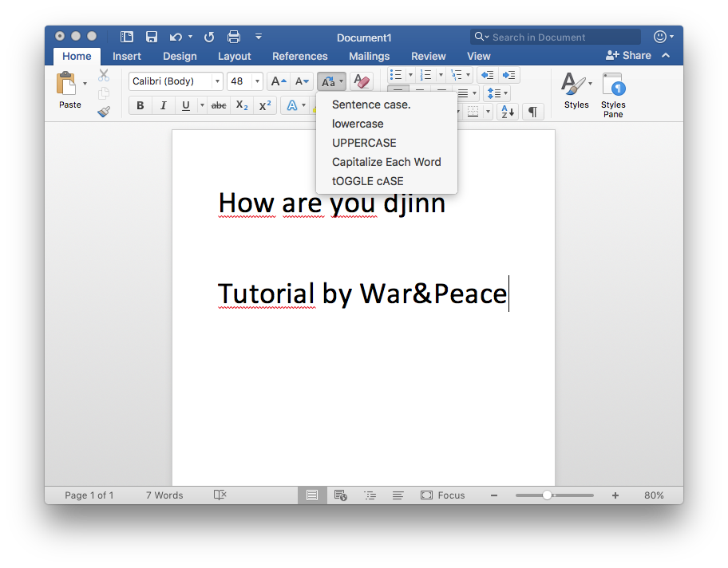Apply a bulleted list
The height and width of the screenshot is (568, 728).
396,75
